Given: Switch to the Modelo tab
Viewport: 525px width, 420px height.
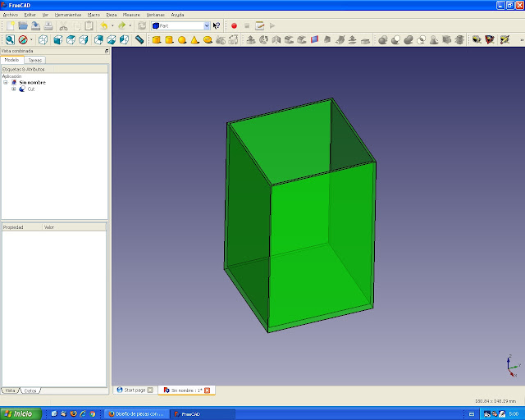Looking at the screenshot, I should [11, 60].
